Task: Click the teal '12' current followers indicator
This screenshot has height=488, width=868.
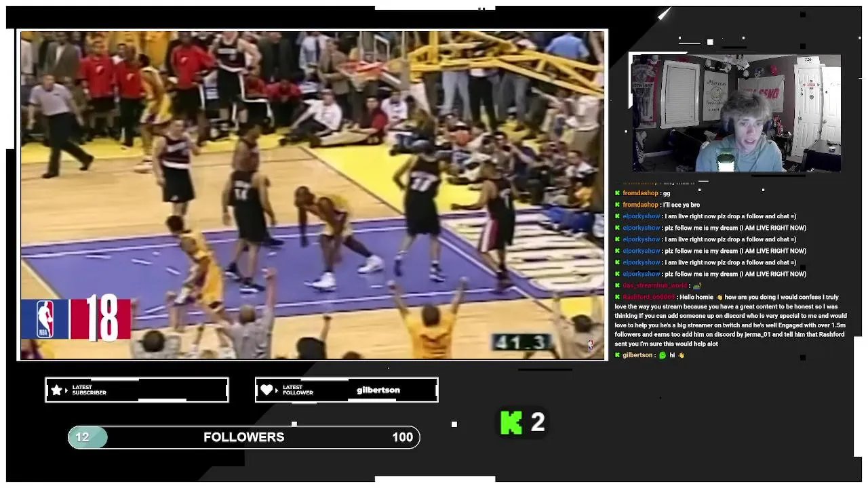Action: [87, 437]
